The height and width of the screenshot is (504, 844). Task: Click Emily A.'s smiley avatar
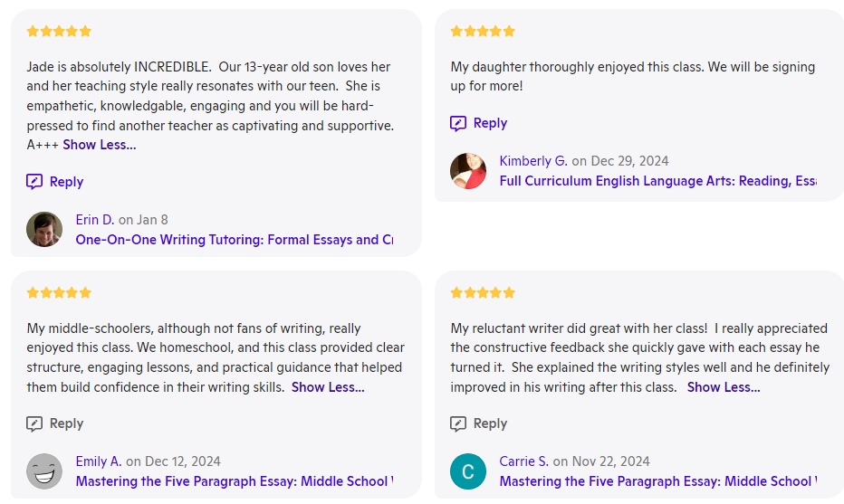44,471
